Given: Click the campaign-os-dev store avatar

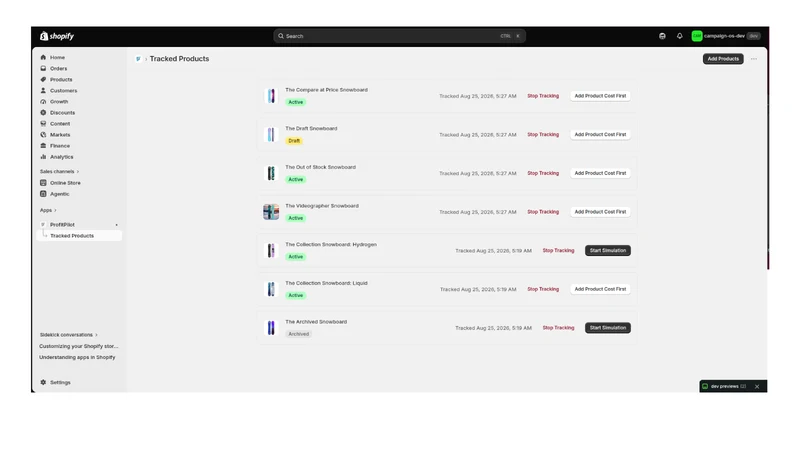Looking at the screenshot, I should pos(697,36).
